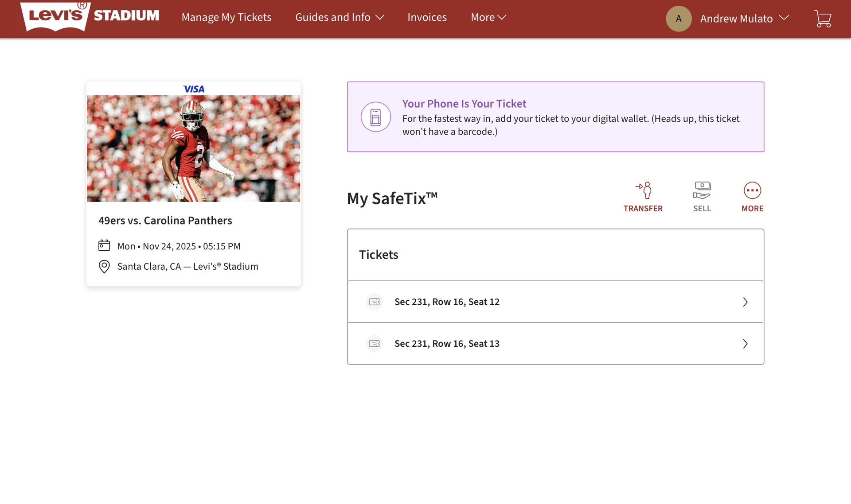The height and width of the screenshot is (504, 851).
Task: Click the 49ers player event photo
Action: 193,148
